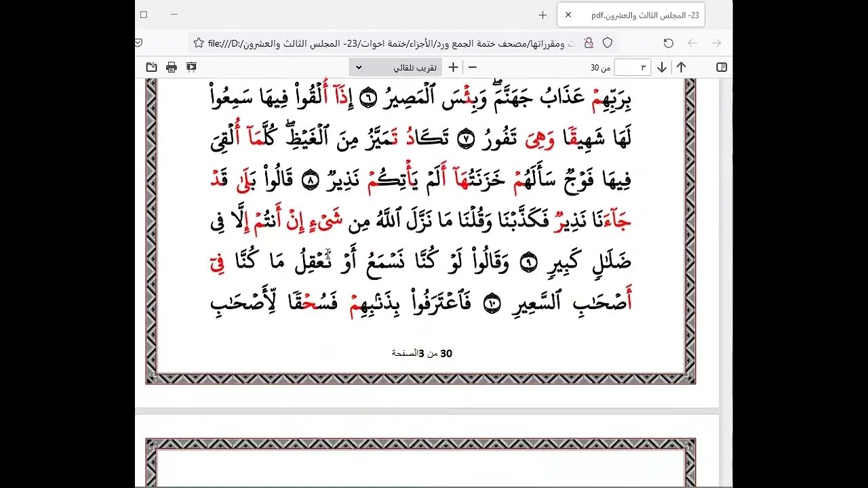
Task: Print the PDF document
Action: (x=172, y=67)
